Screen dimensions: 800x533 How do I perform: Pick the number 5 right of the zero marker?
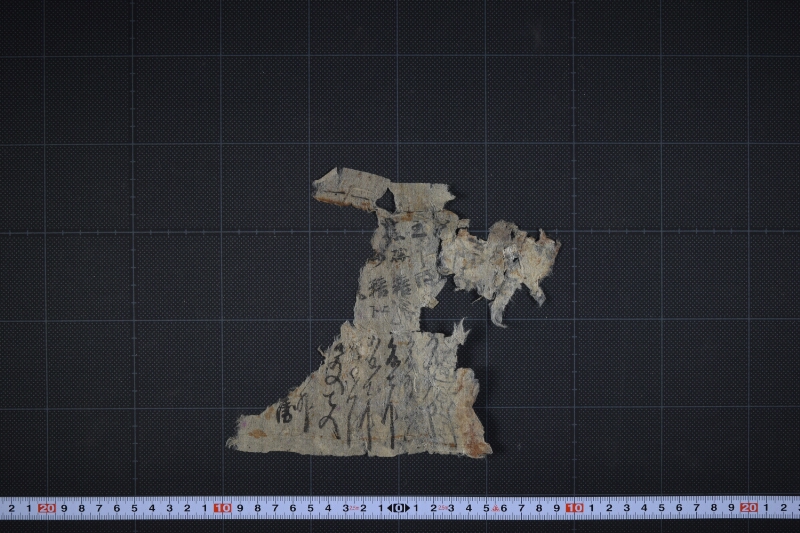[486, 508]
